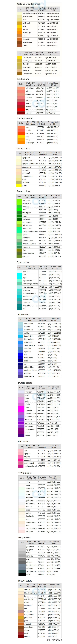The height and width of the screenshot is (644, 77).
Task: Click the orangered color swatch
Action: pos(21,133)
